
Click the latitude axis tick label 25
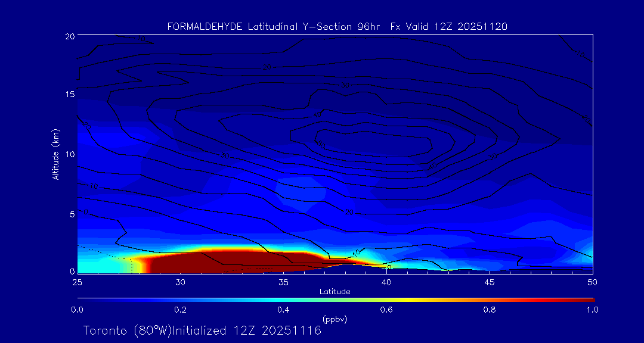click(x=77, y=282)
